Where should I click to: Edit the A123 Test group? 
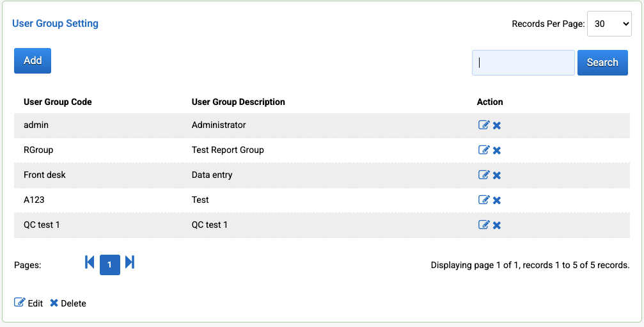tap(483, 200)
